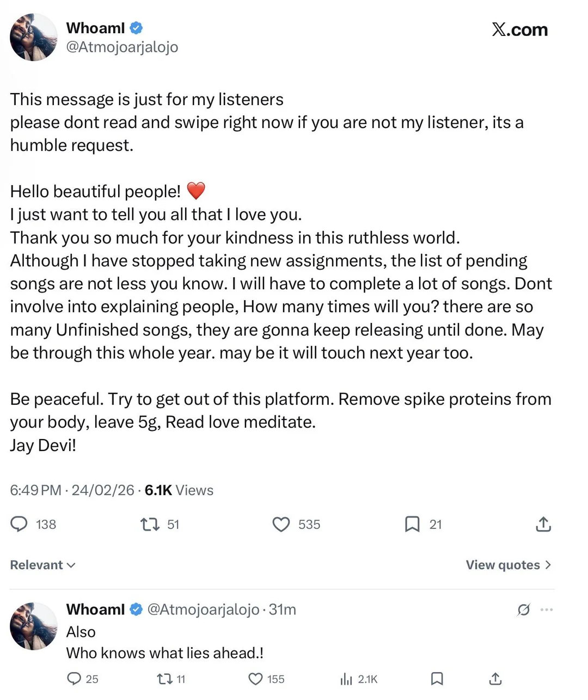Click the 6.1K Views count
588x700 pixels.
tap(179, 490)
